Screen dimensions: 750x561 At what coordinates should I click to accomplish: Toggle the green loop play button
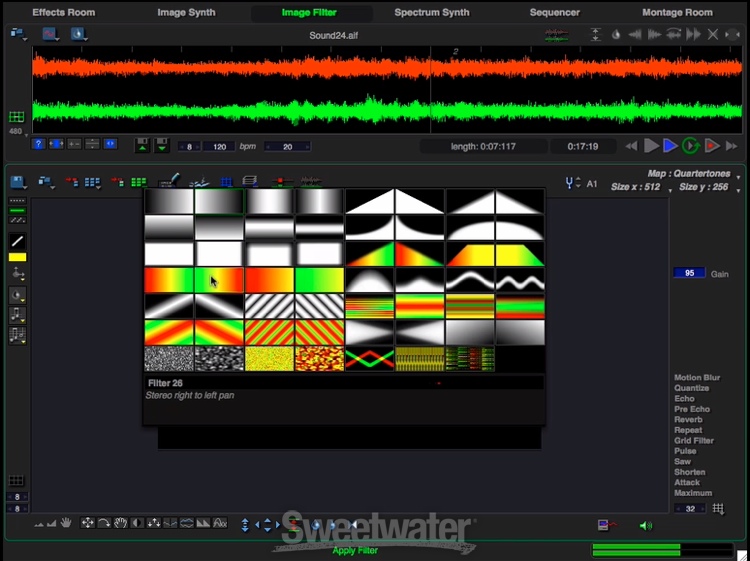pos(690,146)
